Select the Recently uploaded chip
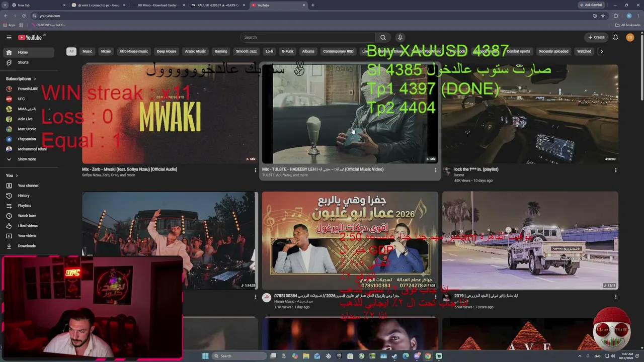Screen dimensions: 644x362 coord(554,51)
